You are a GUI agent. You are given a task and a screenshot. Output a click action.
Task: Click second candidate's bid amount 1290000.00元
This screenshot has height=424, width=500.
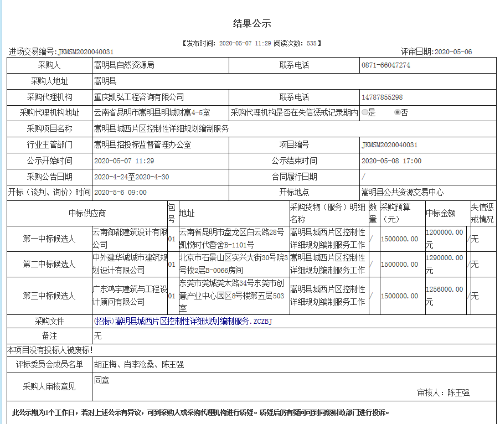click(x=444, y=264)
